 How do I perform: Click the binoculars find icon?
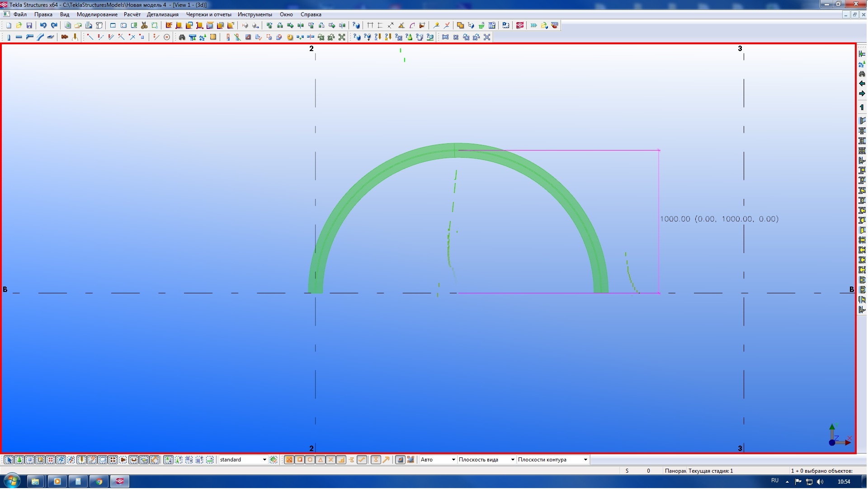pyautogui.click(x=182, y=38)
